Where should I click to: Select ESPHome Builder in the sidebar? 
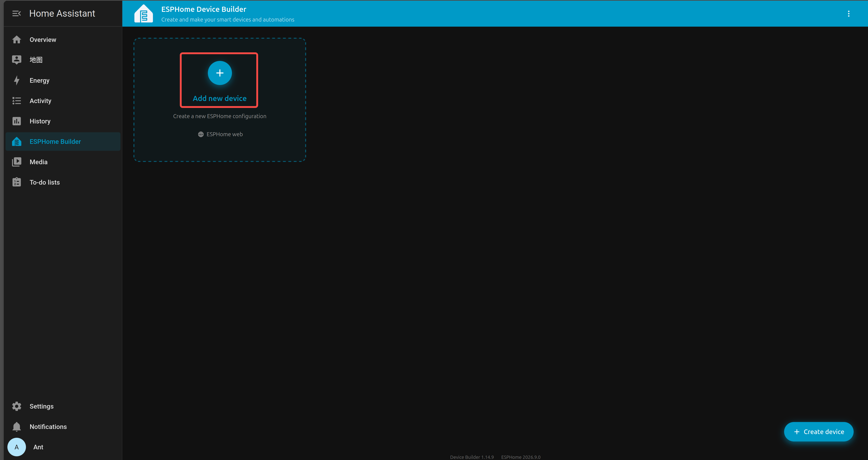pyautogui.click(x=63, y=142)
